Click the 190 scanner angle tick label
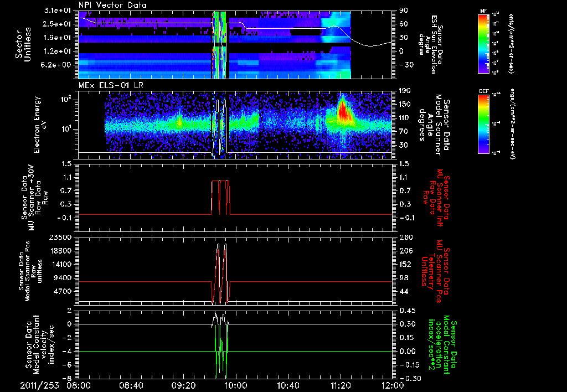Image resolution: width=567 pixels, height=392 pixels. 405,91
